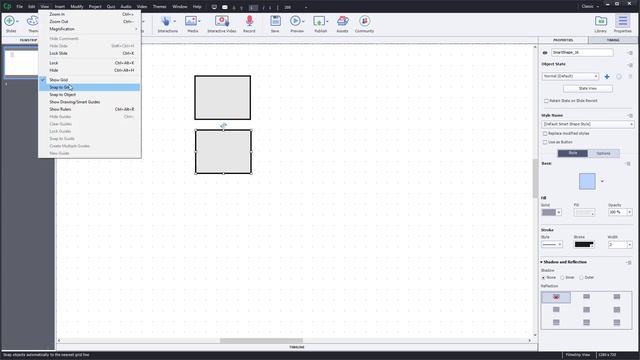
Task: Collapse the Shadow and Reflection section
Action: point(542,262)
